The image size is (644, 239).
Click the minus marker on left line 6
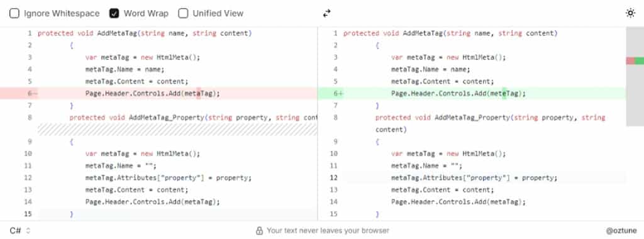tap(35, 94)
